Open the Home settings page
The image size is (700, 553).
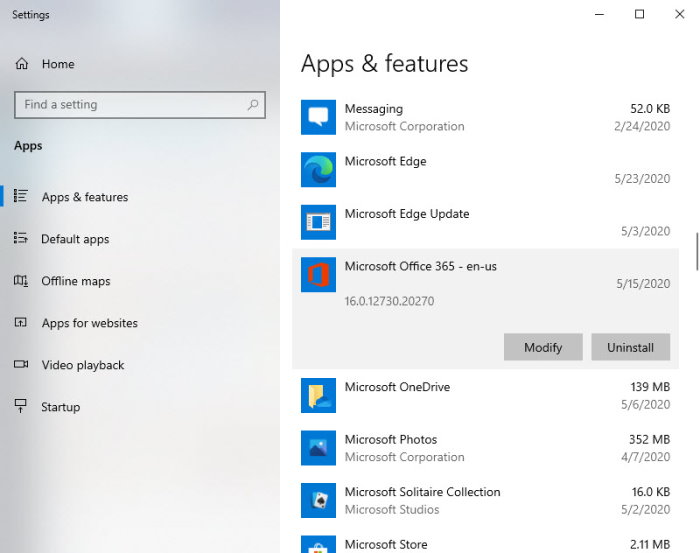tap(58, 64)
